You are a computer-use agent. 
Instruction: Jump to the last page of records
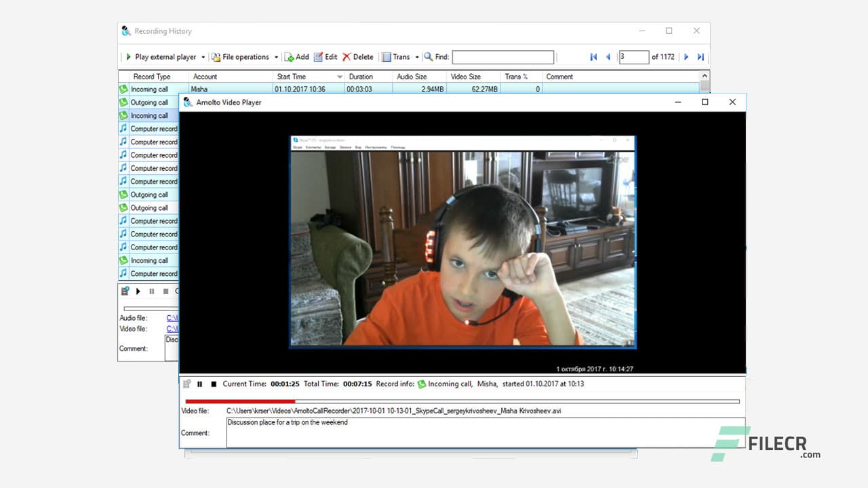[701, 57]
